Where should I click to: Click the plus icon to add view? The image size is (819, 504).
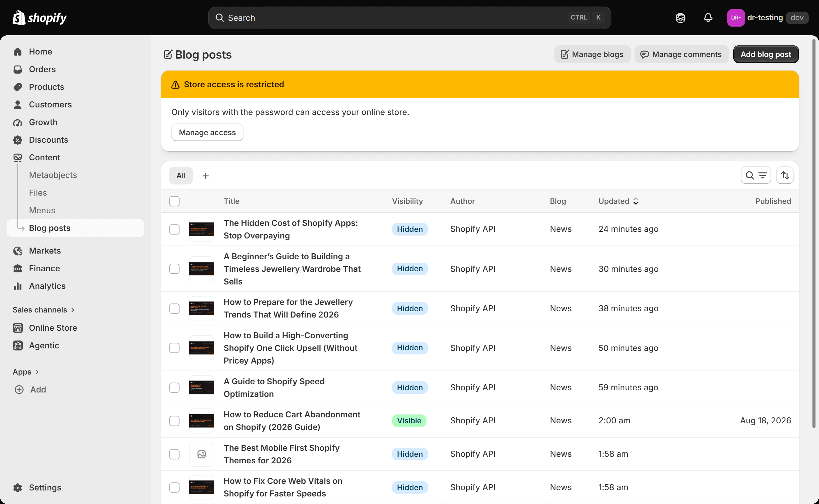(205, 176)
